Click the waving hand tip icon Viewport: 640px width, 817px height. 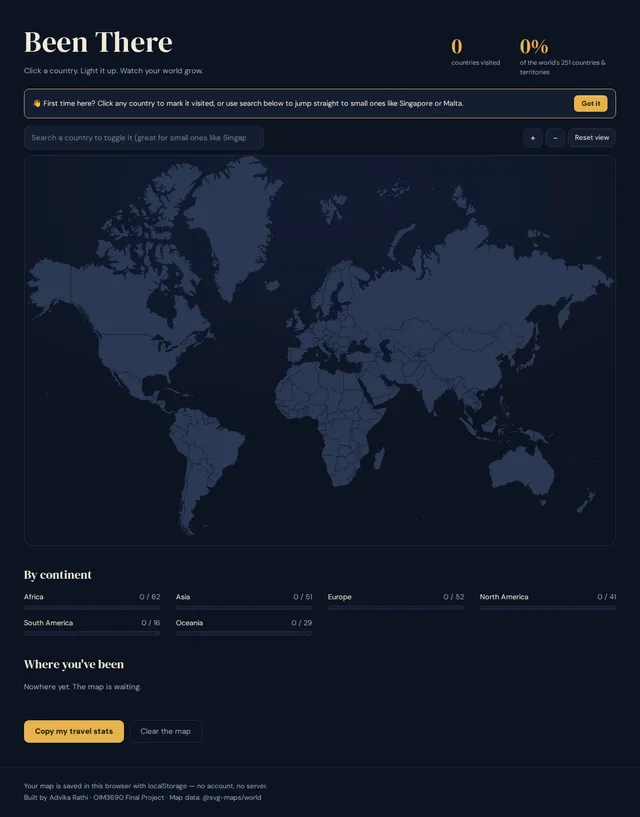point(36,103)
